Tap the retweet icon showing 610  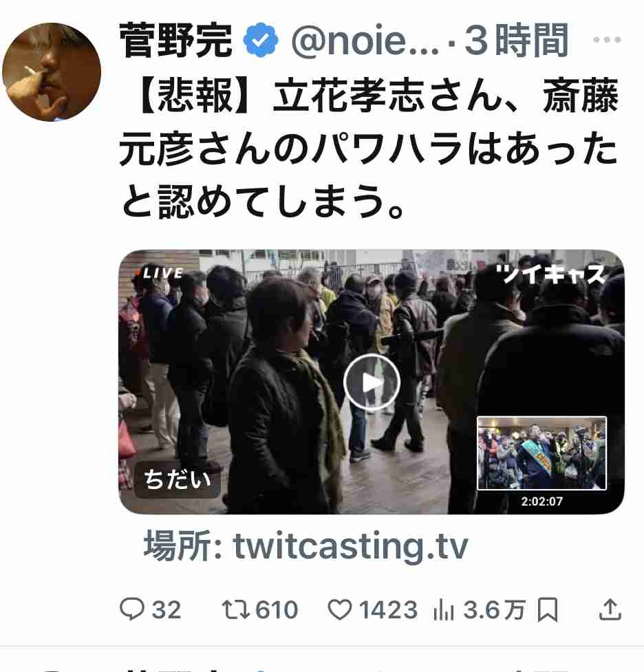pyautogui.click(x=236, y=609)
